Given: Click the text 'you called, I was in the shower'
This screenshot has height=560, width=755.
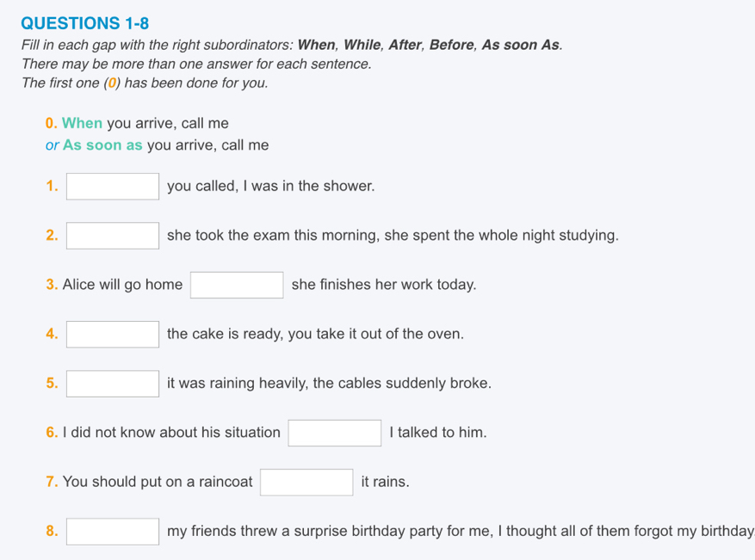Looking at the screenshot, I should (270, 186).
